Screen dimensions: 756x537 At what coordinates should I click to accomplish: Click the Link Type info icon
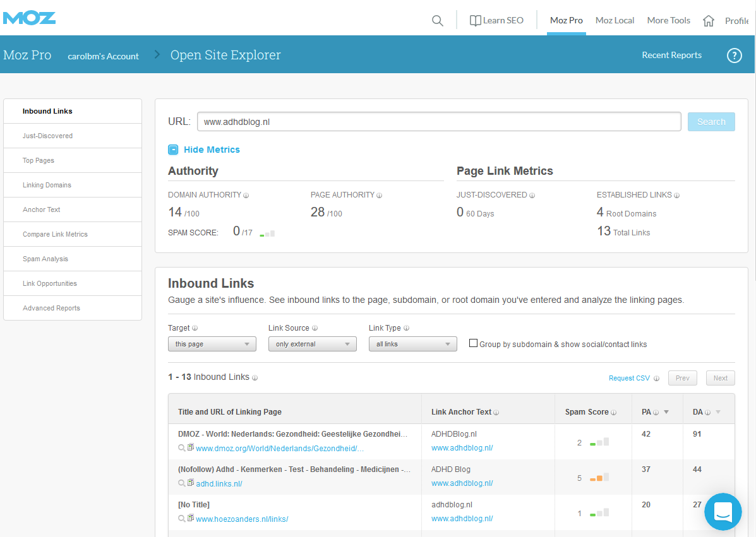coord(407,328)
